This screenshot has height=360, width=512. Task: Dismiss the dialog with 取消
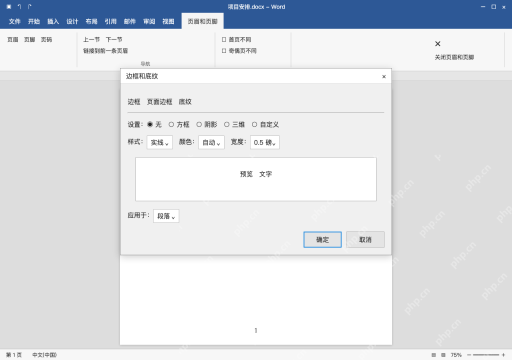pyautogui.click(x=365, y=240)
